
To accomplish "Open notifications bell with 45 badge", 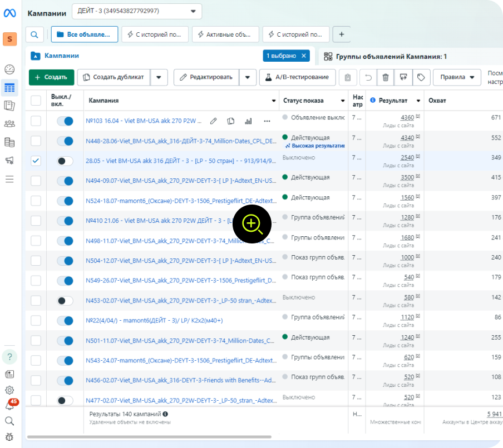I will tap(9, 405).
